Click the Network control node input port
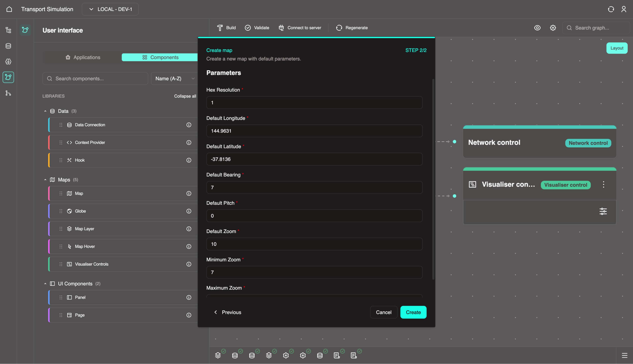 coord(454,142)
